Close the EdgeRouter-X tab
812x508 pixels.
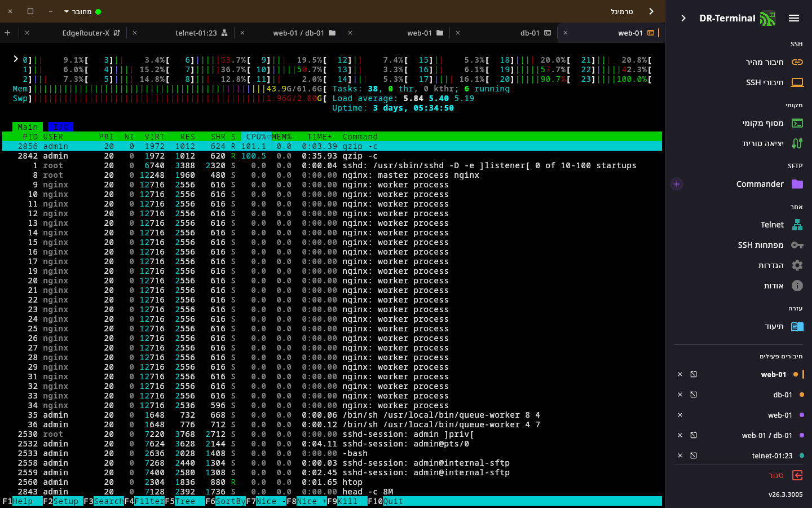point(27,33)
